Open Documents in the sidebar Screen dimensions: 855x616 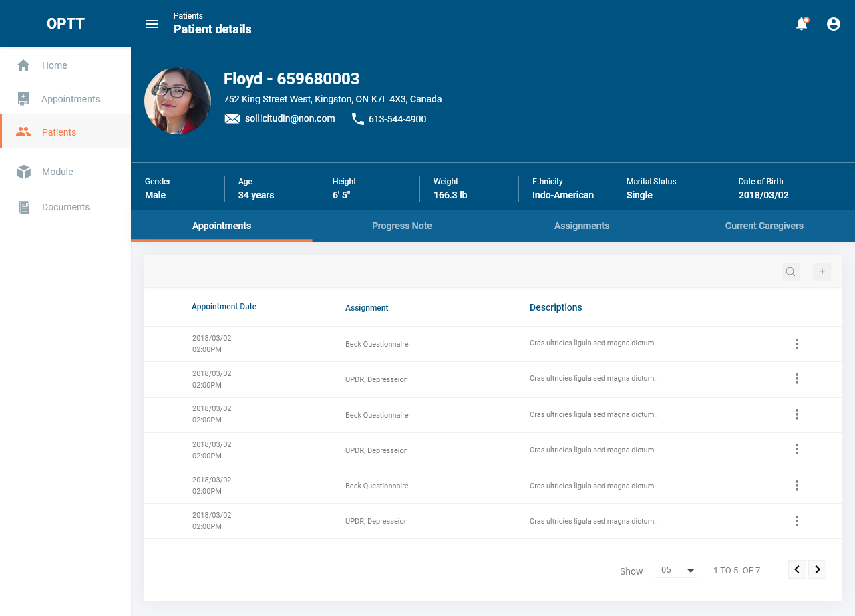coord(65,207)
